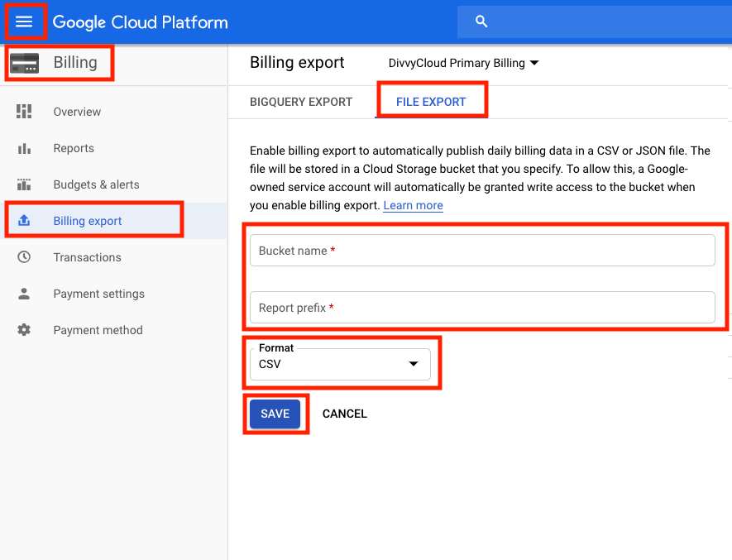Click the Report prefix input field
The image size is (732, 560).
click(482, 308)
